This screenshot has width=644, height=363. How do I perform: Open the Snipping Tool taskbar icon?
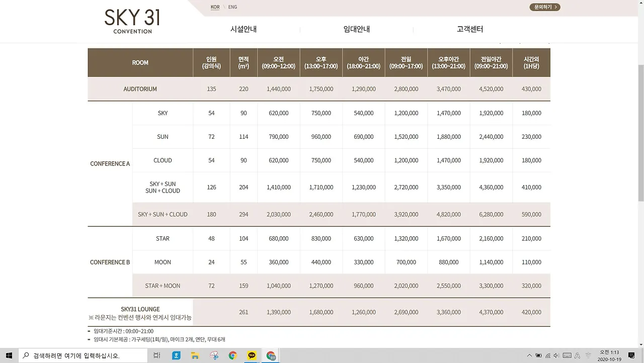pos(214,355)
